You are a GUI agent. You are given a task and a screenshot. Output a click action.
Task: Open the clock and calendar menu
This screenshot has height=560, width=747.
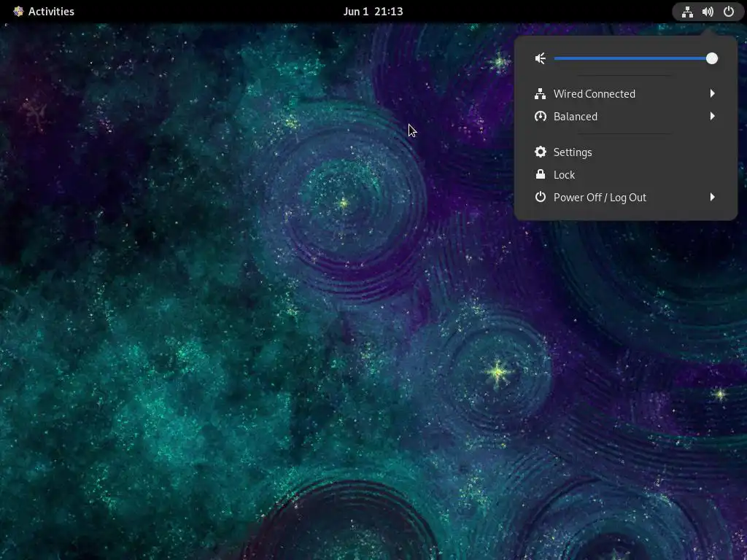373,12
